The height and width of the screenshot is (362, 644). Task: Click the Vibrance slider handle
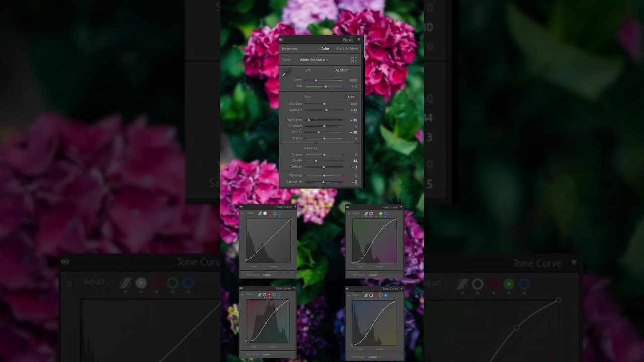click(x=324, y=175)
